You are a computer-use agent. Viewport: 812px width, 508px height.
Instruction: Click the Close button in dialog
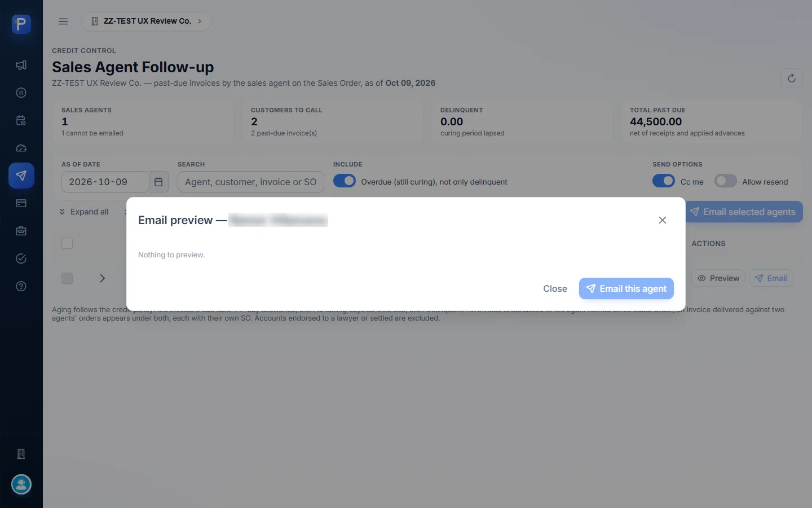[x=555, y=288]
